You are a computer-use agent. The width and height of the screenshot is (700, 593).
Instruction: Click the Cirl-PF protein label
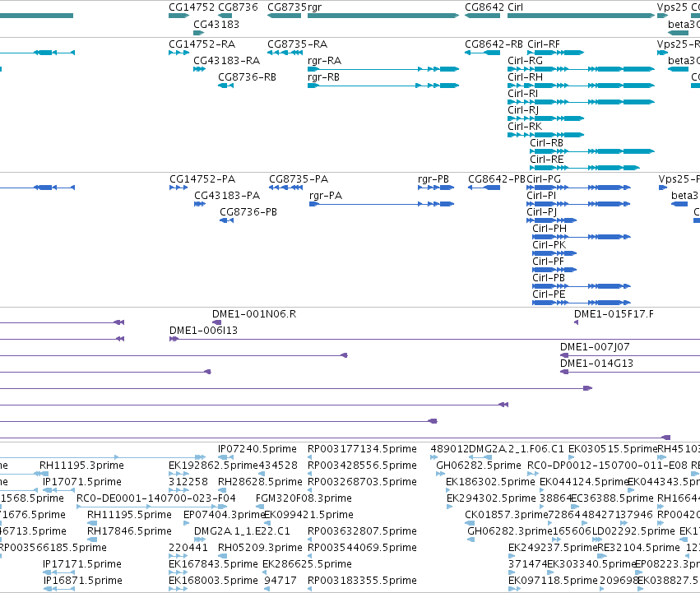548,262
